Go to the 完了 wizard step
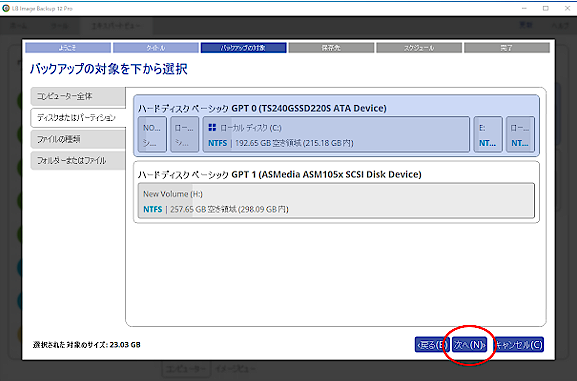The width and height of the screenshot is (577, 381). click(507, 48)
